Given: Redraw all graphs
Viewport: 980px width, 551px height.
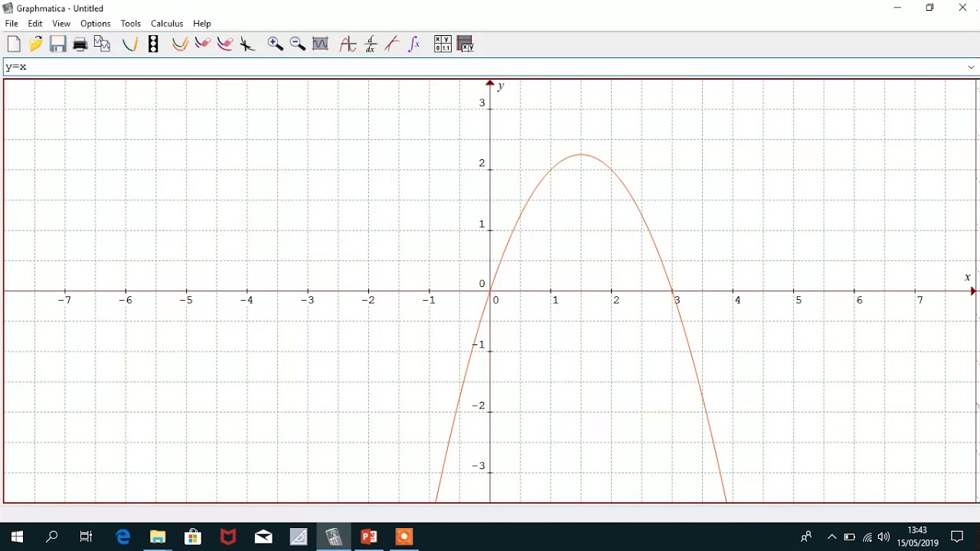Looking at the screenshot, I should (180, 44).
